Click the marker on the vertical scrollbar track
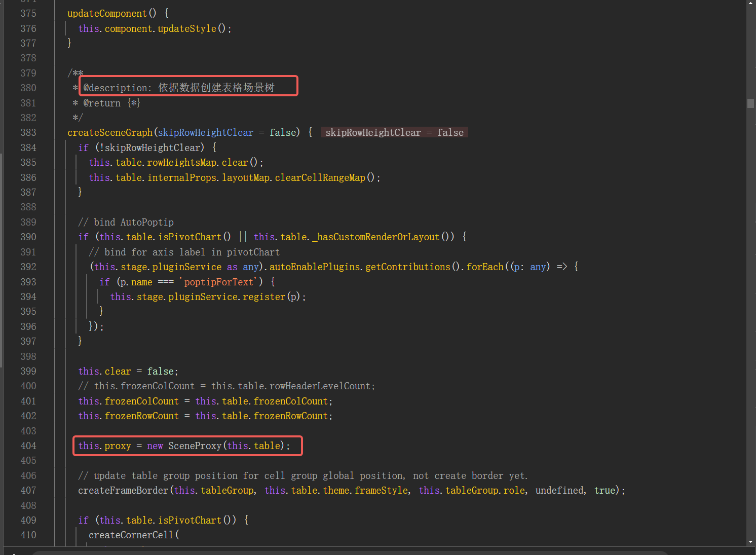756x555 pixels. click(x=750, y=103)
